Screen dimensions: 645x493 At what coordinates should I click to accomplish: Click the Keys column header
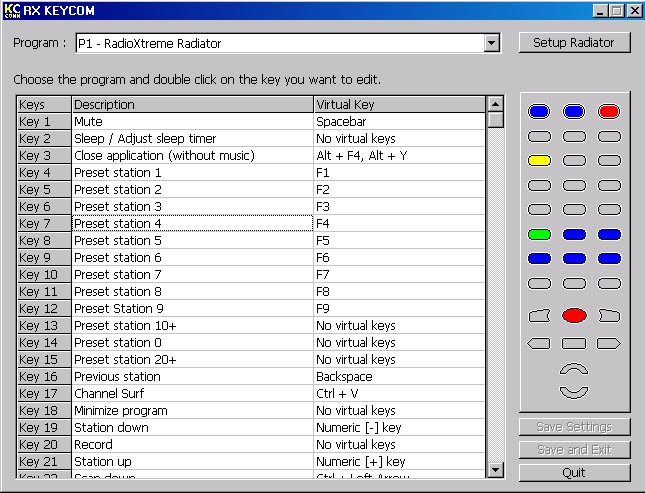44,105
